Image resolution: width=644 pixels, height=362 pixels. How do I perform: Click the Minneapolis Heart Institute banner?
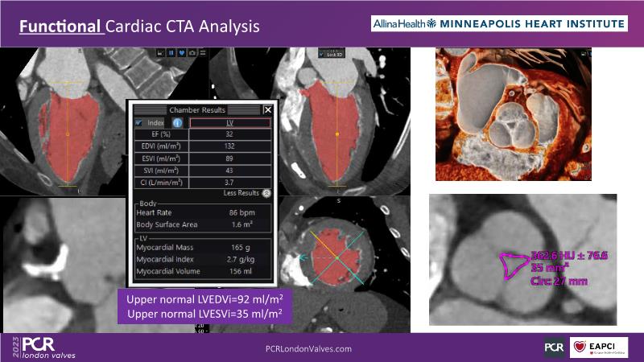tap(499, 25)
